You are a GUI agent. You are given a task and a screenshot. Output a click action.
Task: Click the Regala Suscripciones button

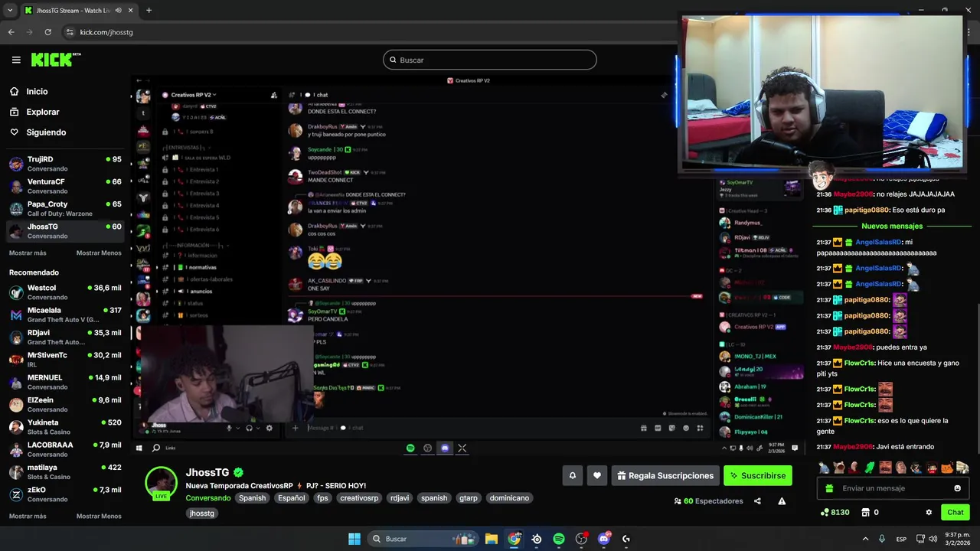coord(665,475)
